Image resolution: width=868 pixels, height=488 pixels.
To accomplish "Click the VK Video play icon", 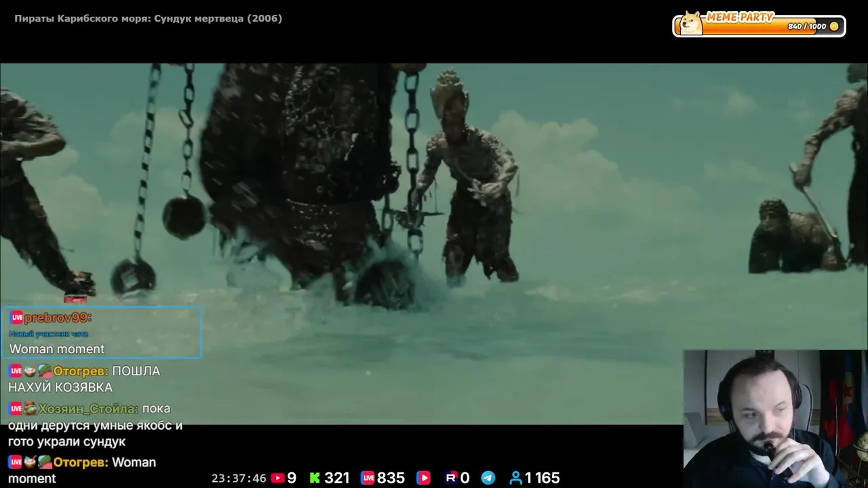I will (x=423, y=479).
